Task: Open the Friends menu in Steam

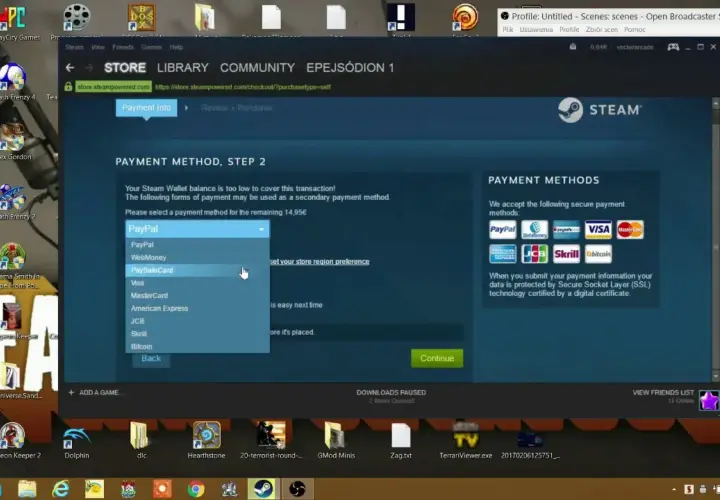Action: 123,47
